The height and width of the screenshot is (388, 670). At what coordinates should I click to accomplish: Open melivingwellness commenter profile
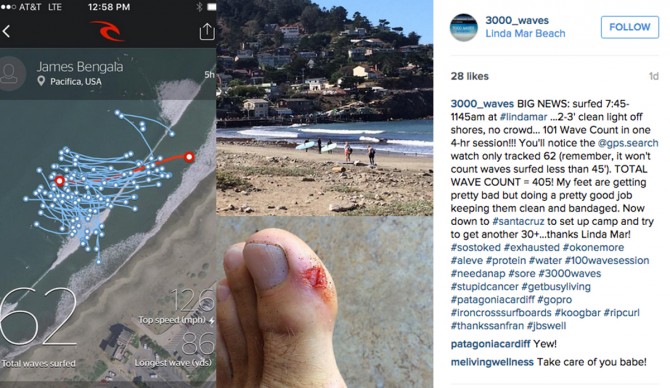492,362
